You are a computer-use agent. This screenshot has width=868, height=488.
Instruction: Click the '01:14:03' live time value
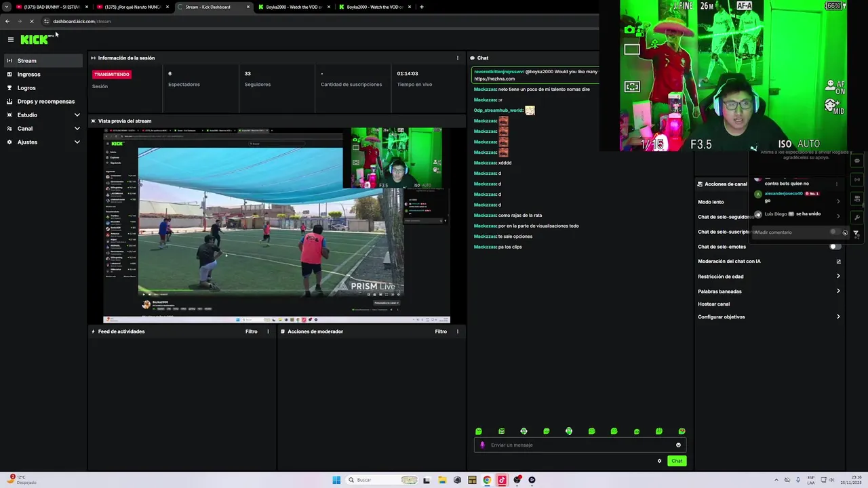[408, 73]
